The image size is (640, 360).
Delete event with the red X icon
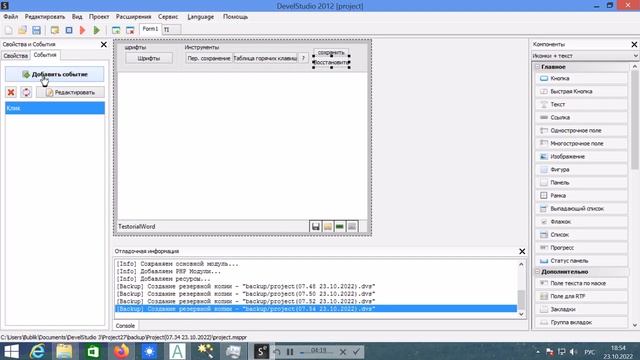click(x=11, y=92)
